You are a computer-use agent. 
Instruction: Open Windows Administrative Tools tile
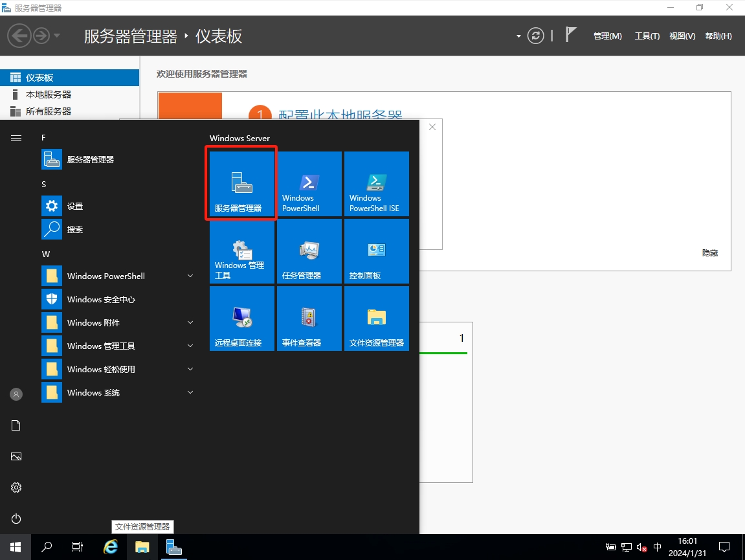241,251
